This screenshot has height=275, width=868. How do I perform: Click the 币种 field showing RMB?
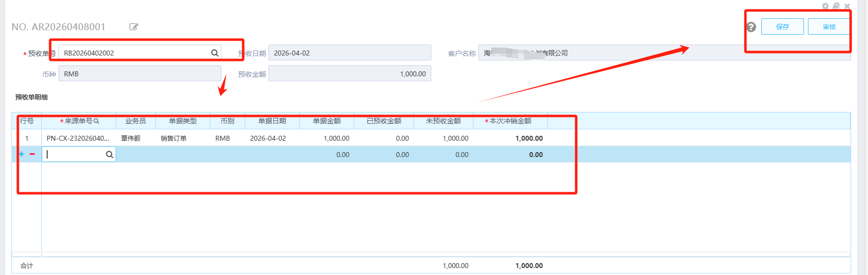[x=140, y=74]
